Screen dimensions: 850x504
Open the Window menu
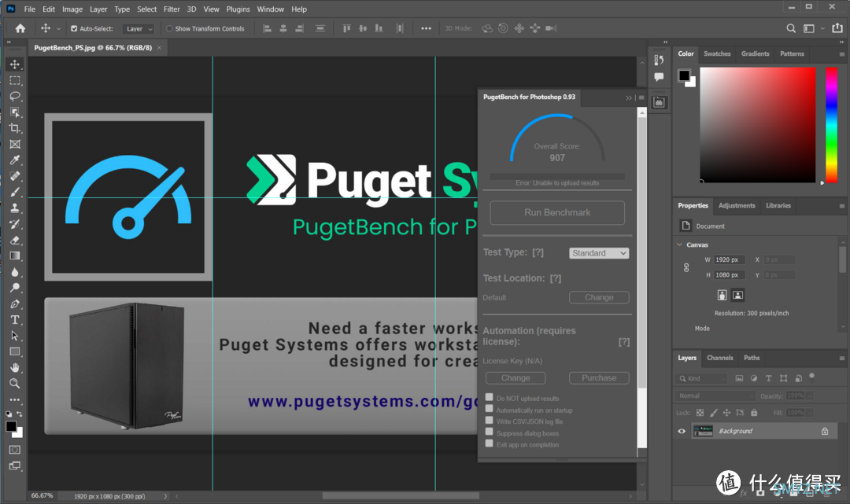tap(271, 9)
